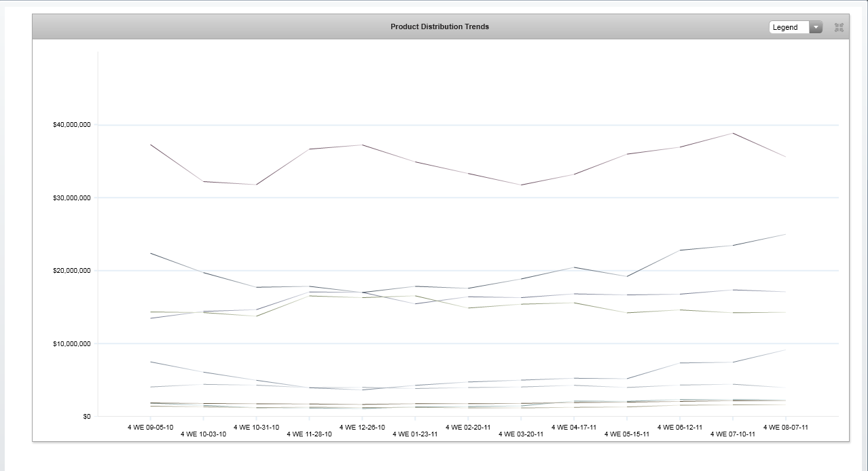Image resolution: width=868 pixels, height=471 pixels.
Task: Click the $40,000,000 y-axis label
Action: tap(71, 125)
